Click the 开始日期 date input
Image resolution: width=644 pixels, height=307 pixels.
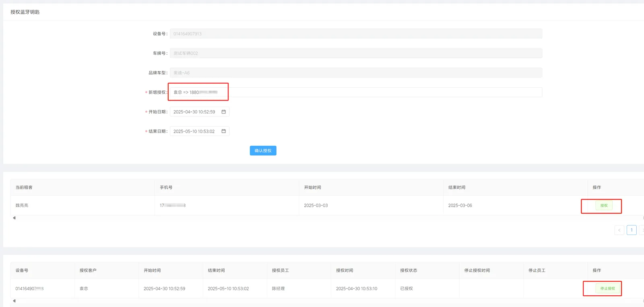(x=200, y=112)
